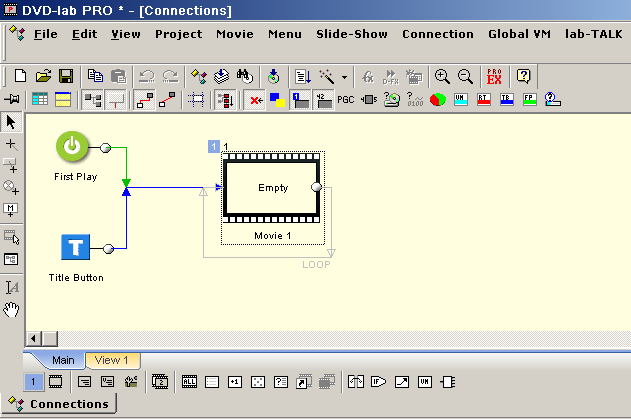Screen dimensions: 631x419
Task: Click the PGC toolbar button
Action: (346, 100)
